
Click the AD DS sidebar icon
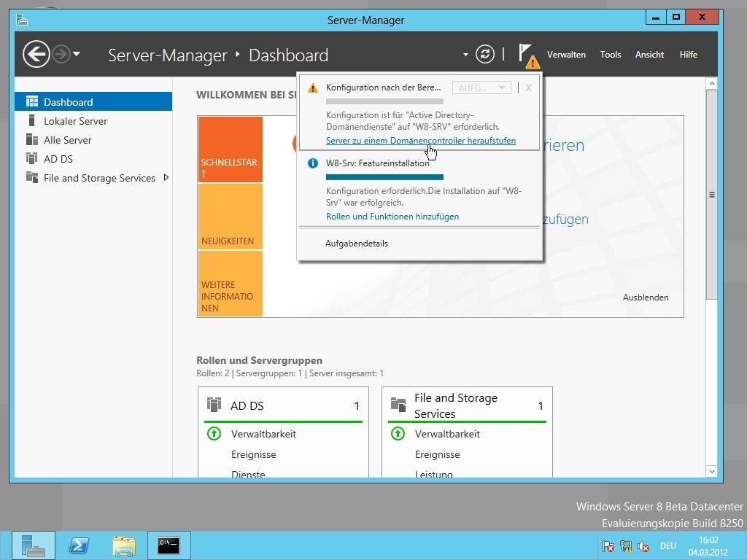coord(32,158)
